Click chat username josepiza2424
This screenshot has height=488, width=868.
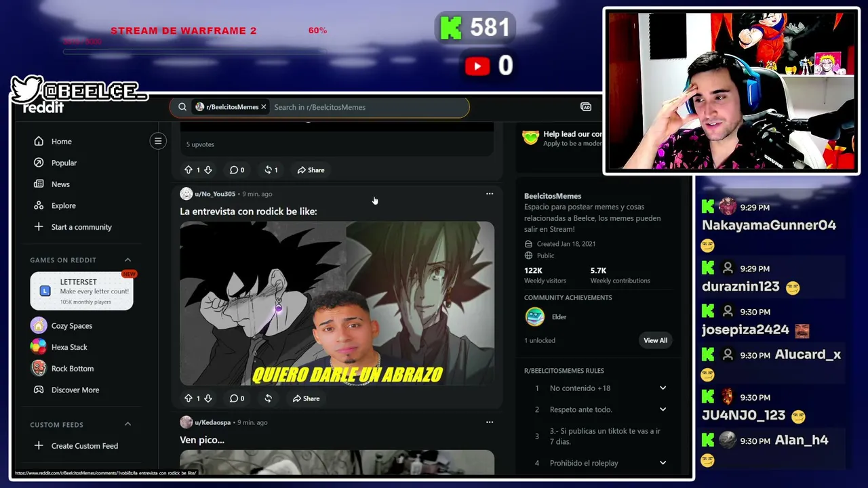(745, 330)
